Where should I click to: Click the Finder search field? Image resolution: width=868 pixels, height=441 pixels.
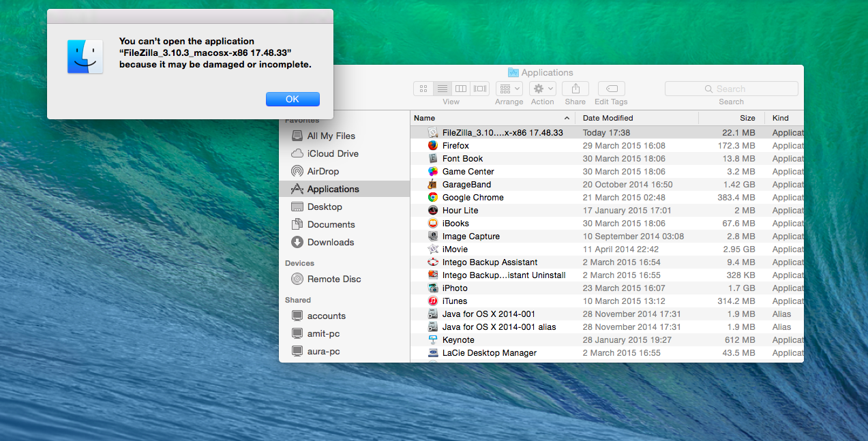(731, 89)
